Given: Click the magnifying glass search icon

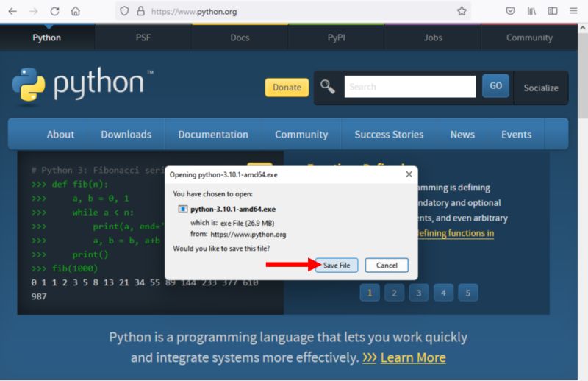Looking at the screenshot, I should 327,87.
